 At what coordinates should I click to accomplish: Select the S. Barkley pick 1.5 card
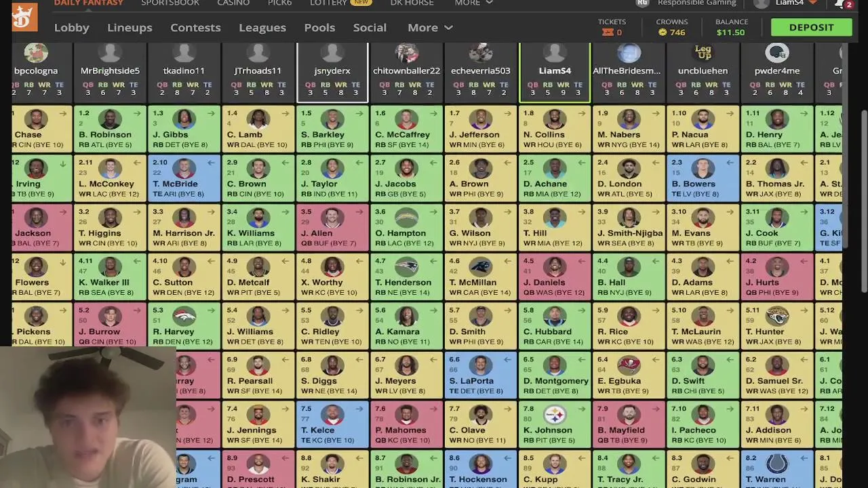coord(332,128)
